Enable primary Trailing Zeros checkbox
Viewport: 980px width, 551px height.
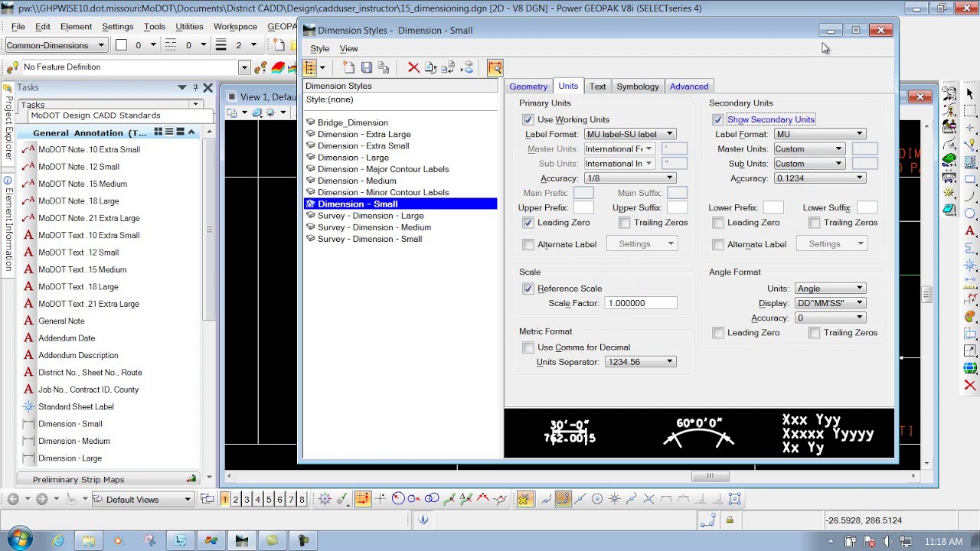click(625, 223)
